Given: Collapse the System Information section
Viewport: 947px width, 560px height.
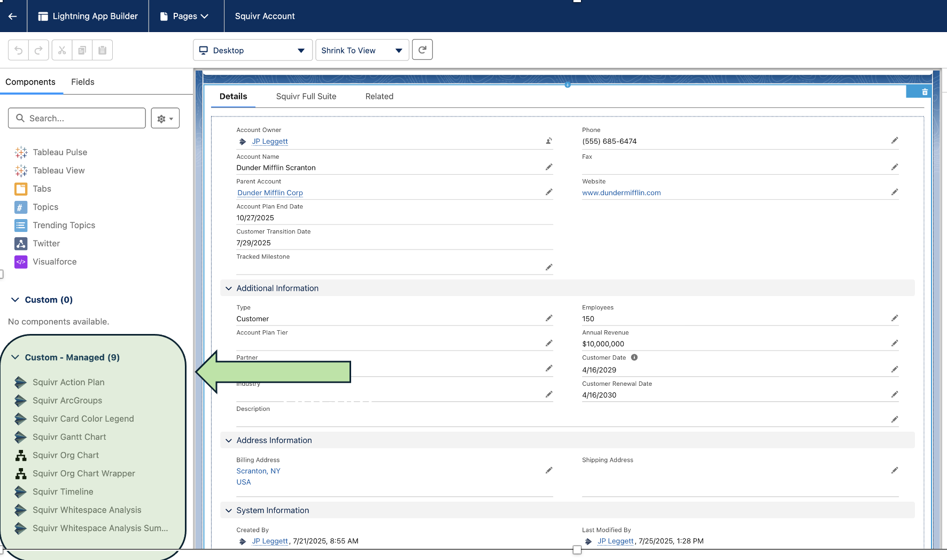Looking at the screenshot, I should [x=229, y=510].
